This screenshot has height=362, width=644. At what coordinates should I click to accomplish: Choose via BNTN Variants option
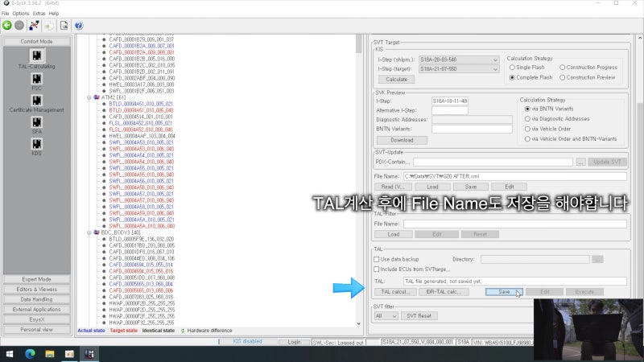coord(527,109)
